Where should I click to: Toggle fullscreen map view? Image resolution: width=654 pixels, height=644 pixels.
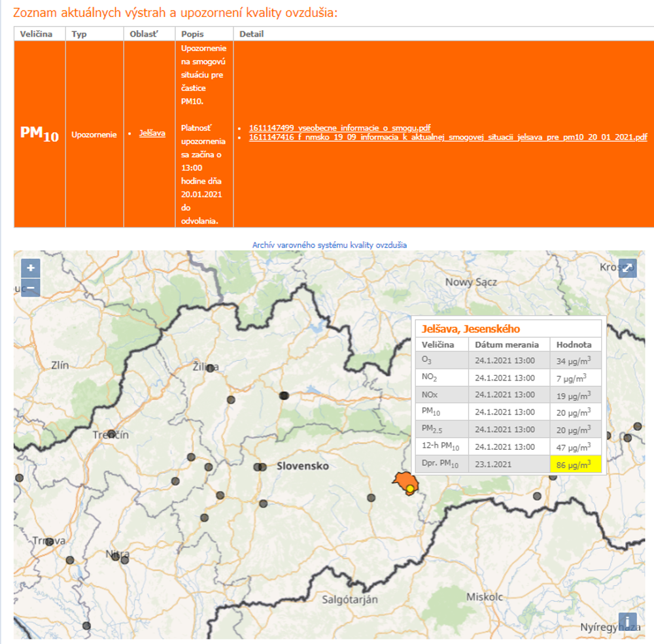627,268
